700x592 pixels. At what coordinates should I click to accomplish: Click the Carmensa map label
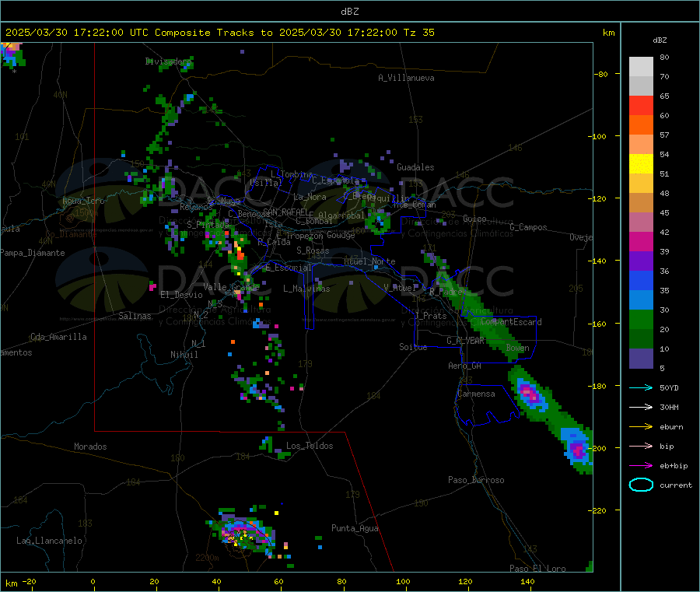coord(476,394)
